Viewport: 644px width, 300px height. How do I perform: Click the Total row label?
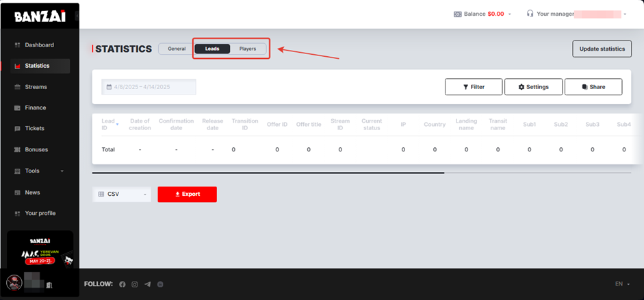click(108, 149)
